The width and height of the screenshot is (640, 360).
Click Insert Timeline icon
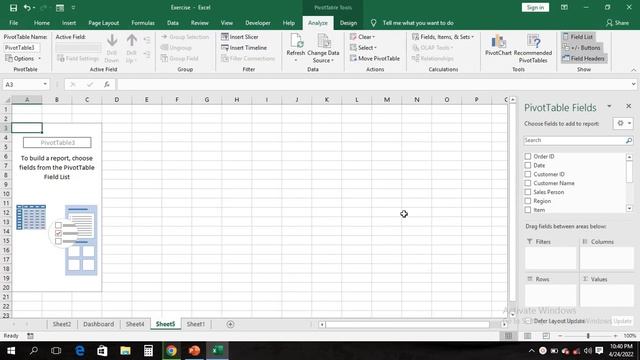(224, 48)
